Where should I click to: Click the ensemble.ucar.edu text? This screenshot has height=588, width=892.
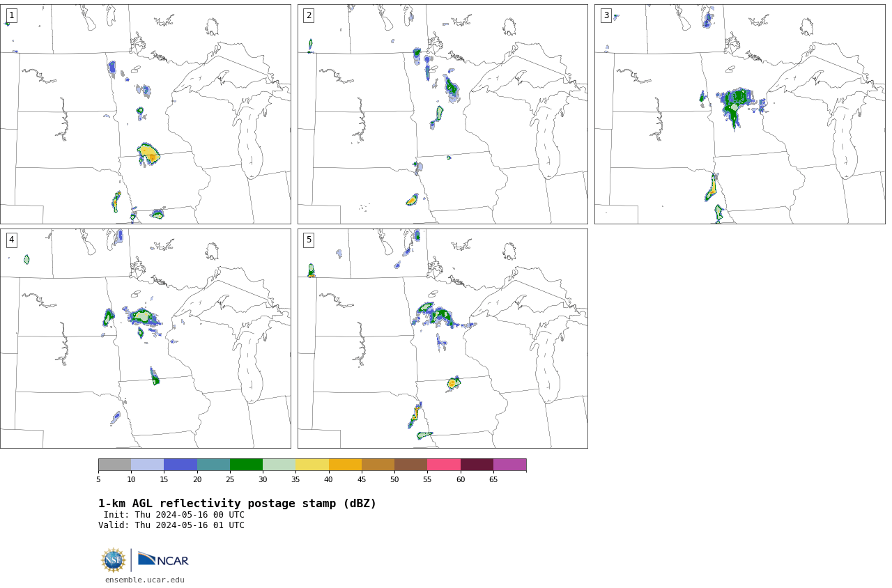click(x=145, y=580)
